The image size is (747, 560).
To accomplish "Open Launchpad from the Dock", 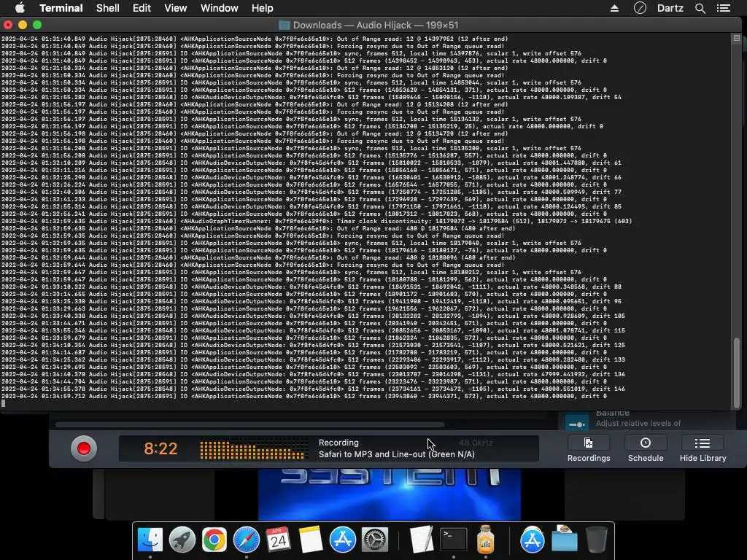I will pyautogui.click(x=182, y=540).
